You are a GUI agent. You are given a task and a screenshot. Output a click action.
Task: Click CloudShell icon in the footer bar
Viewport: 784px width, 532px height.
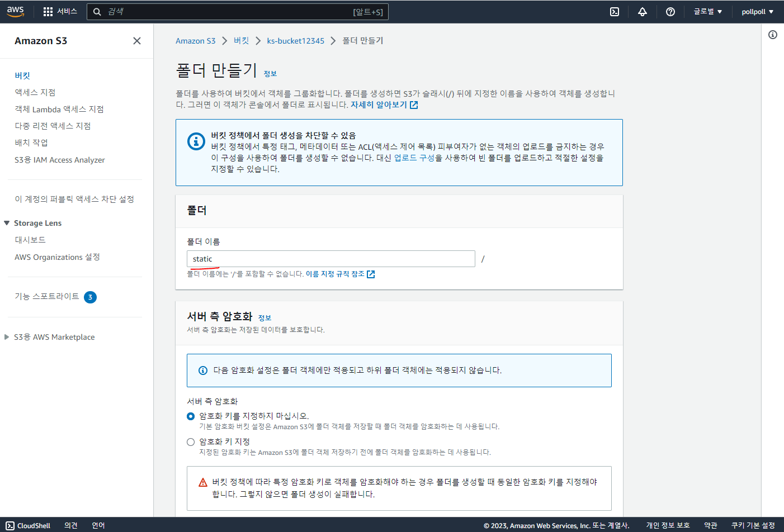pyautogui.click(x=10, y=526)
